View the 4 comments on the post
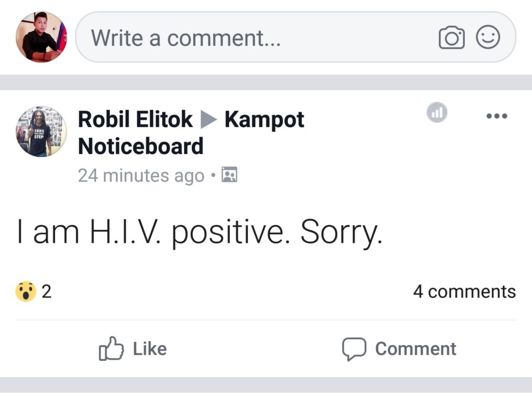The image size is (532, 396). pos(464,292)
